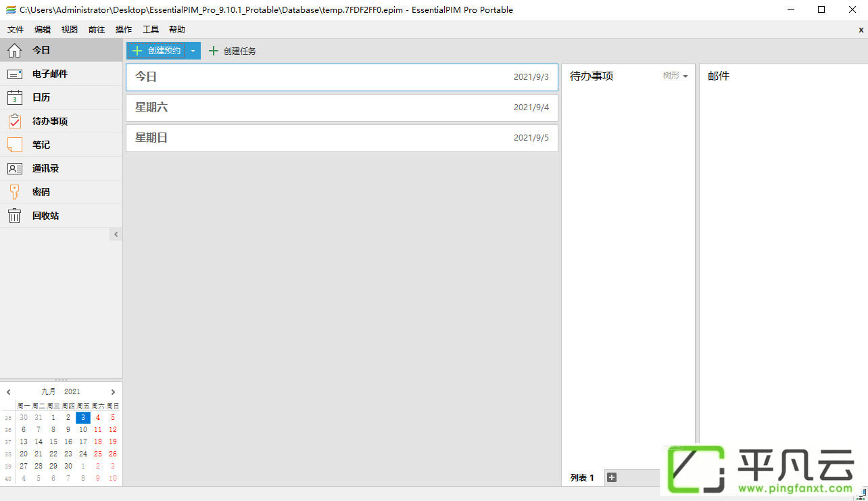868x501 pixels.
Task: Click the 周一 weekday header
Action: pos(24,406)
